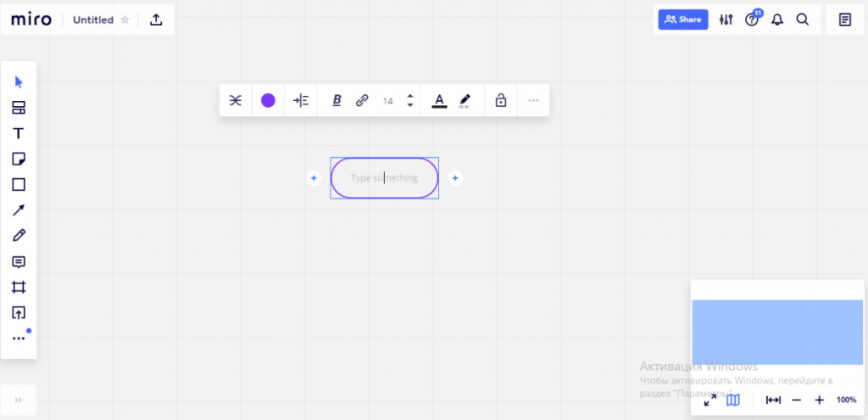
Task: Select the Comment tool
Action: pyautogui.click(x=18, y=261)
